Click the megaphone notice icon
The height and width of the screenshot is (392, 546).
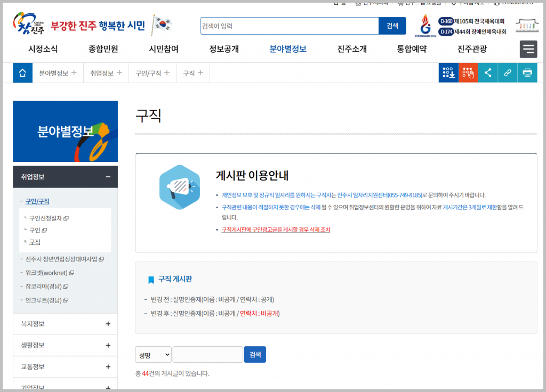pos(180,187)
